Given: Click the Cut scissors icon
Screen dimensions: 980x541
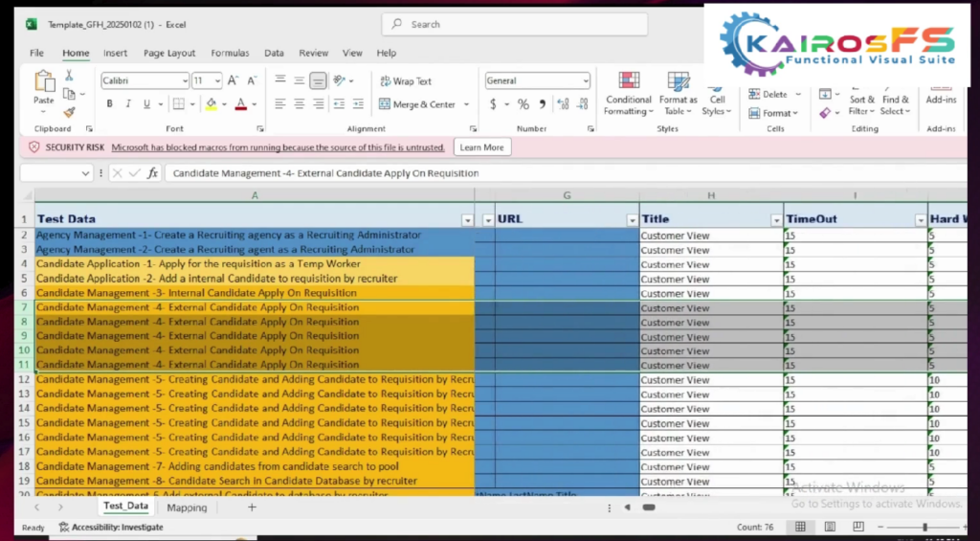Looking at the screenshot, I should (69, 76).
